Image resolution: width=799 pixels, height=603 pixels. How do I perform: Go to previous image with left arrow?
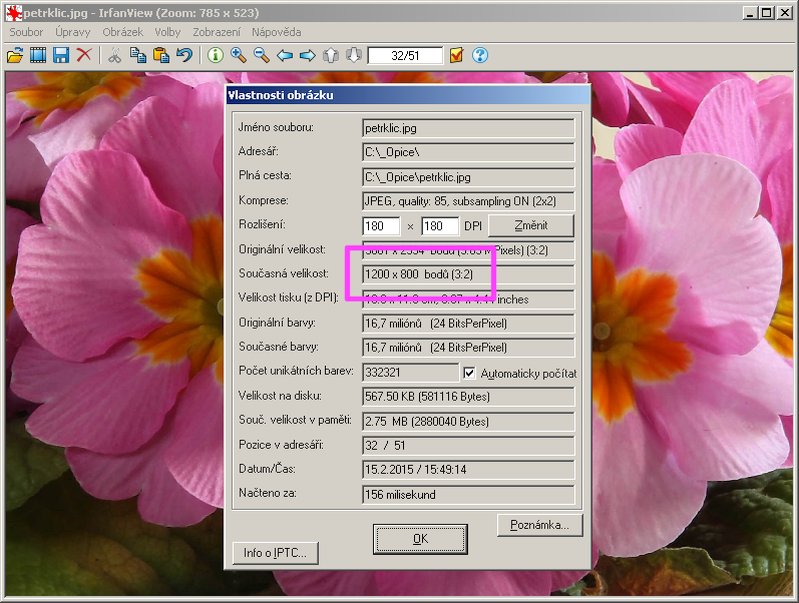[x=284, y=55]
